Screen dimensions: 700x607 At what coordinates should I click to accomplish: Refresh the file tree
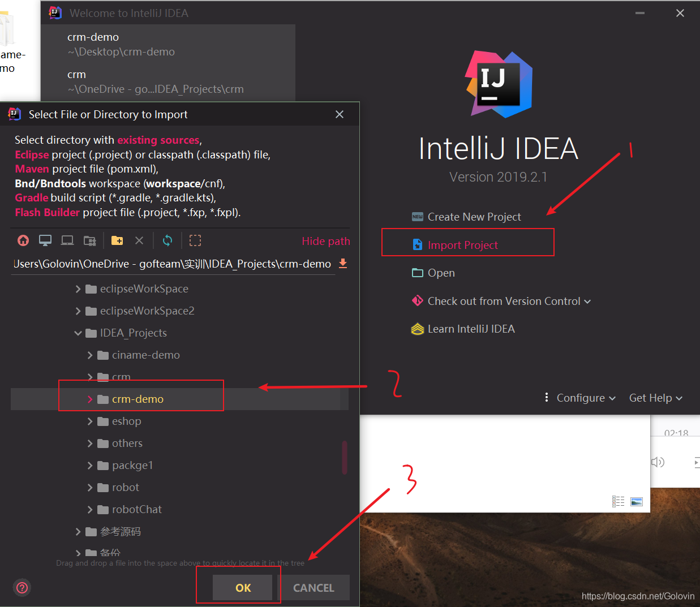tap(168, 240)
